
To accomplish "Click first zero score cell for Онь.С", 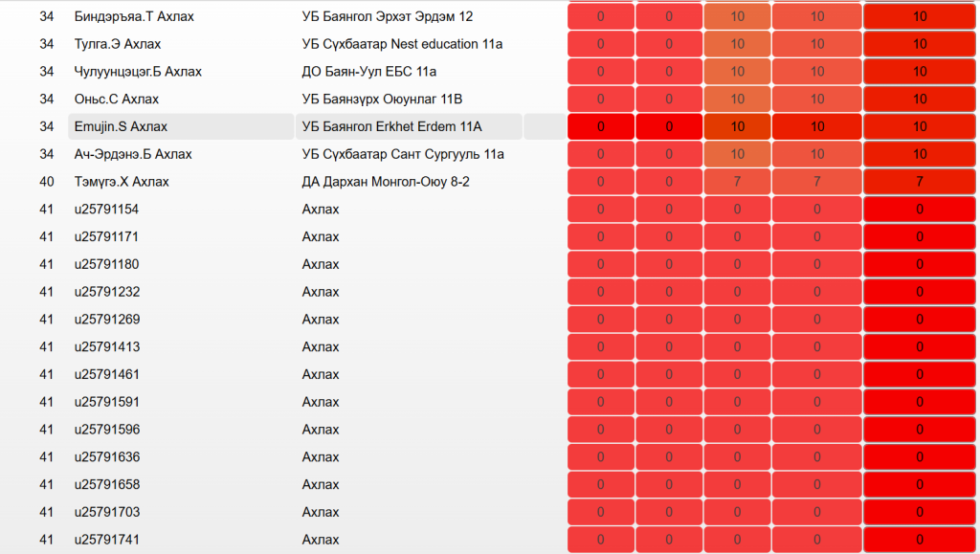I will (600, 100).
